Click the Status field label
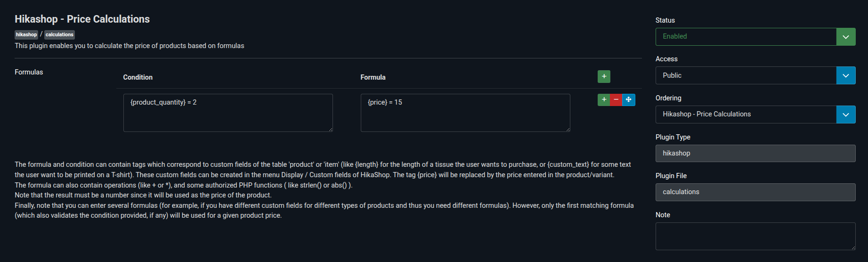Viewport: 868px width, 262px height. pos(665,20)
